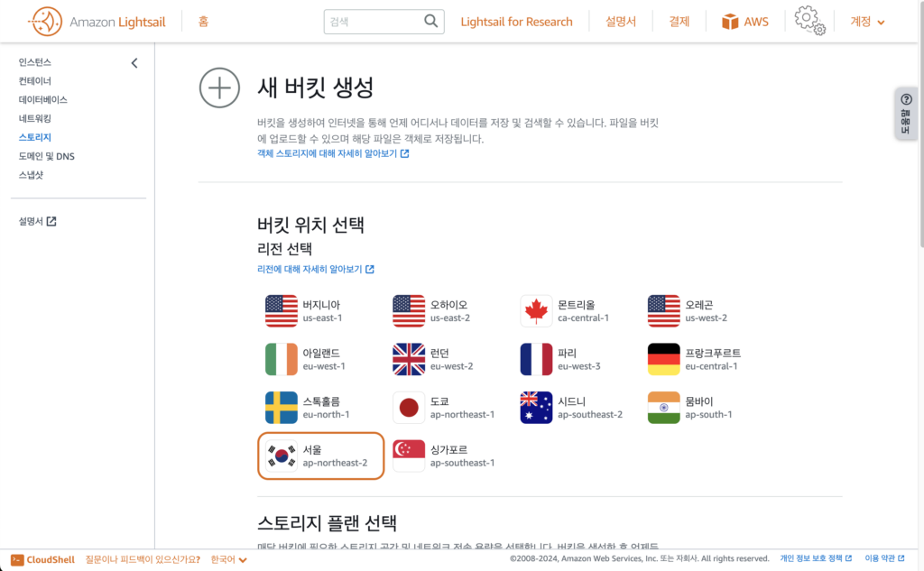Collapse the left sidebar with chevron

coord(134,63)
